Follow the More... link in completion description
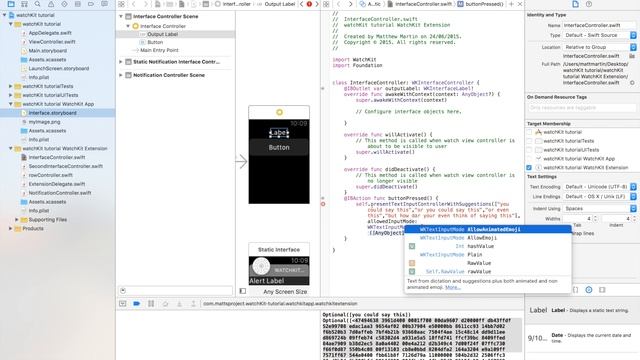This screenshot has width=640, height=360. 453,287
